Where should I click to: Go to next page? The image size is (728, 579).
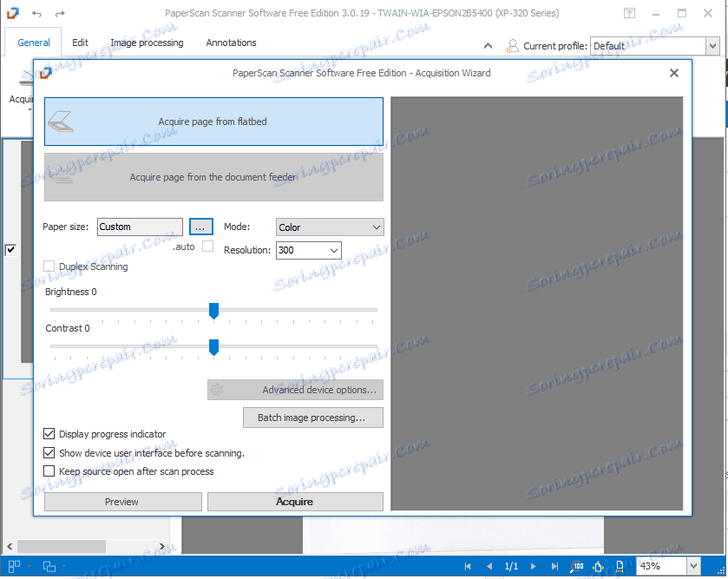533,566
